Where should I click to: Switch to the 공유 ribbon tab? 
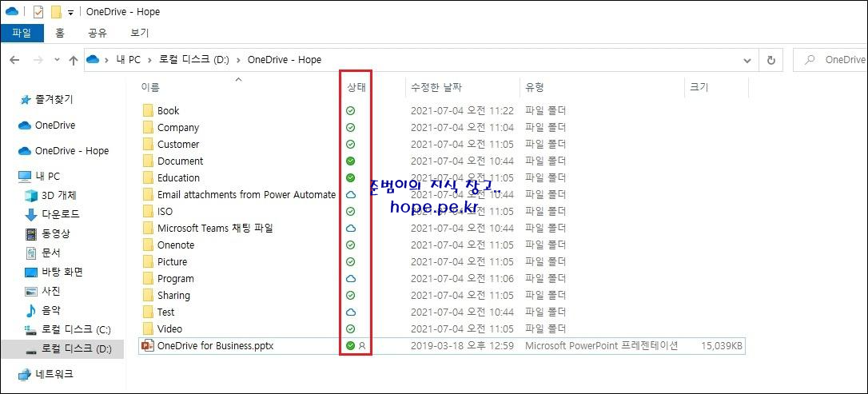click(x=98, y=33)
